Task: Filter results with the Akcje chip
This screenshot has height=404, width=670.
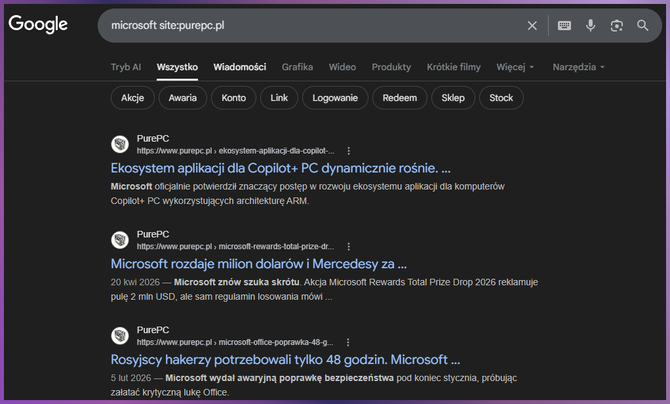Action: click(132, 98)
